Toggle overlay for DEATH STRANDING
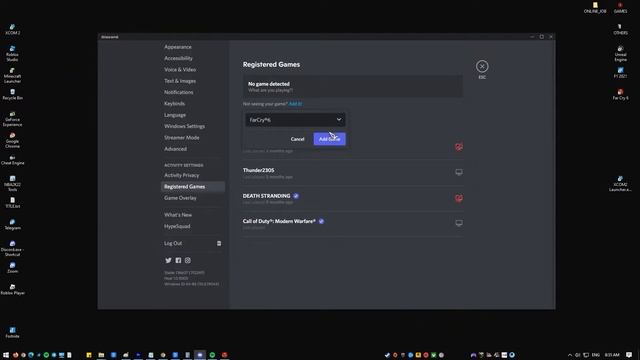This screenshot has width=640, height=360. [x=459, y=198]
